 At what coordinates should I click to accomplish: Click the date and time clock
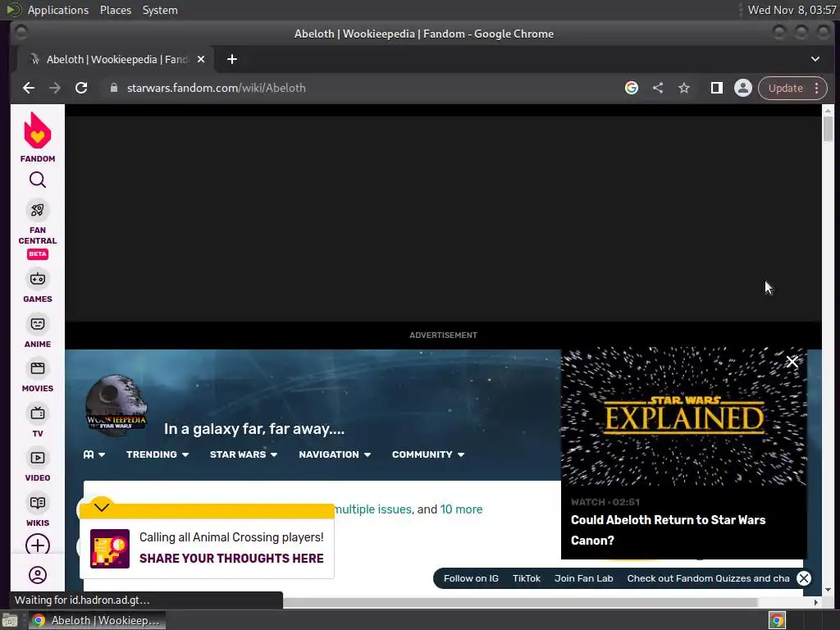point(792,10)
